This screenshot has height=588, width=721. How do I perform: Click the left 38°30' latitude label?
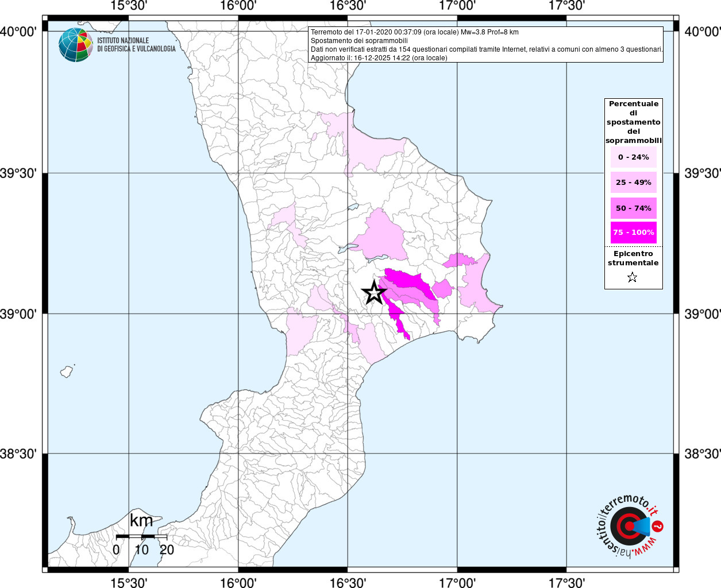click(19, 454)
